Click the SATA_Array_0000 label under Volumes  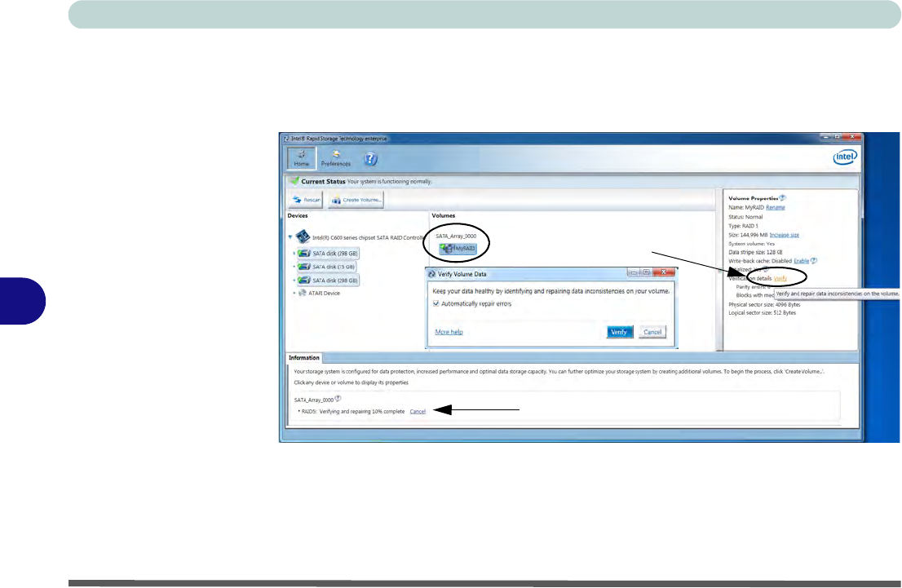[x=456, y=236]
